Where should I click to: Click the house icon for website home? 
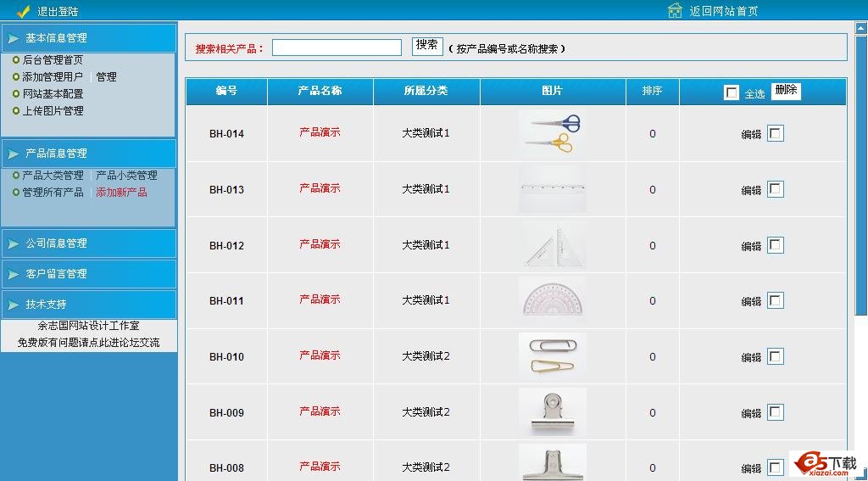675,10
